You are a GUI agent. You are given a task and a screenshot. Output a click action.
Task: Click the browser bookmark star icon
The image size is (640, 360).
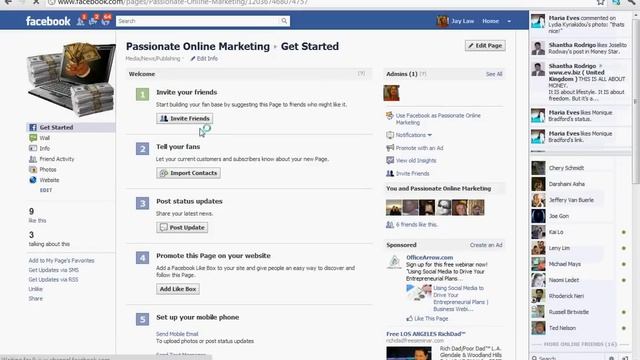(x=600, y=2)
